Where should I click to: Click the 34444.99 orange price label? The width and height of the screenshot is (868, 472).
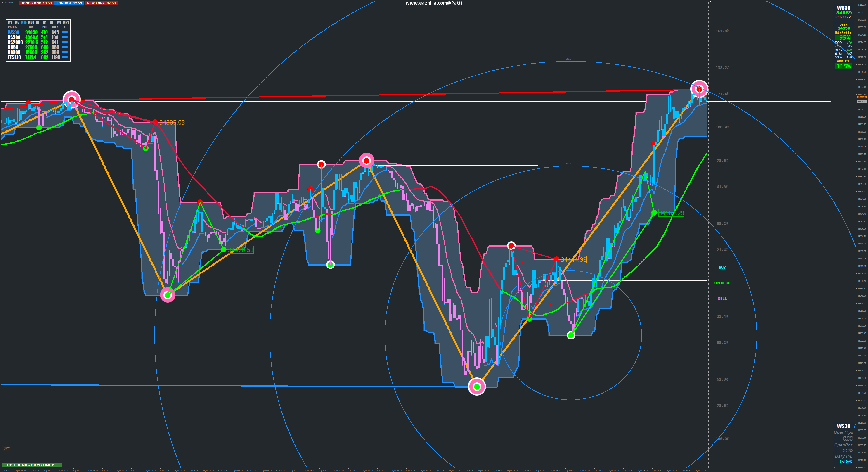tap(573, 260)
